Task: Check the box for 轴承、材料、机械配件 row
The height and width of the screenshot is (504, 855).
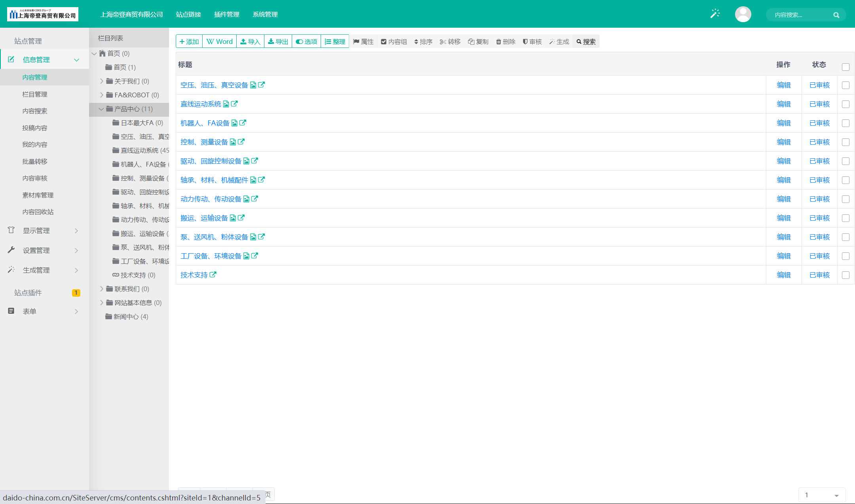Action: pos(845,180)
